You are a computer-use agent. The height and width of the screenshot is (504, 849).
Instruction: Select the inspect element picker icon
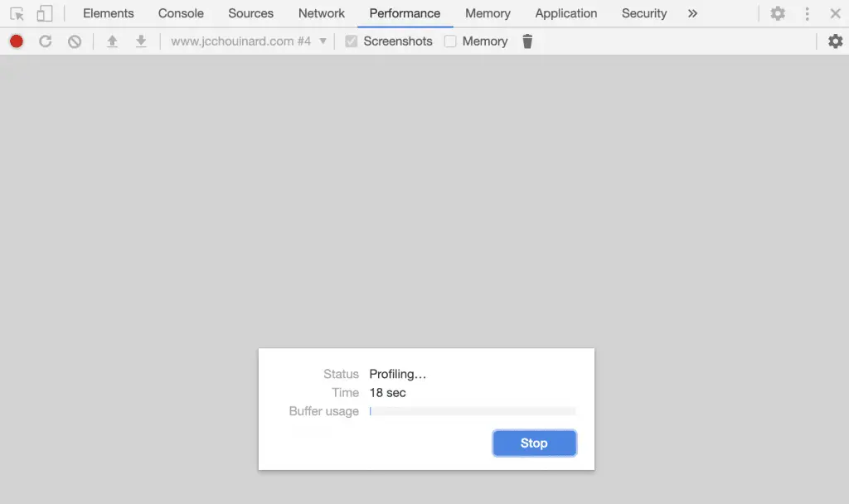pyautogui.click(x=17, y=13)
